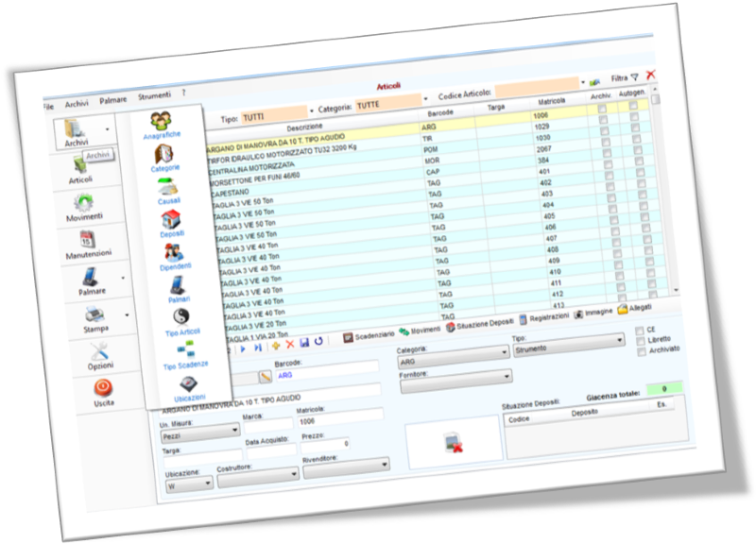Switch to the Registrazioni tab
The height and width of the screenshot is (544, 756).
tap(544, 318)
